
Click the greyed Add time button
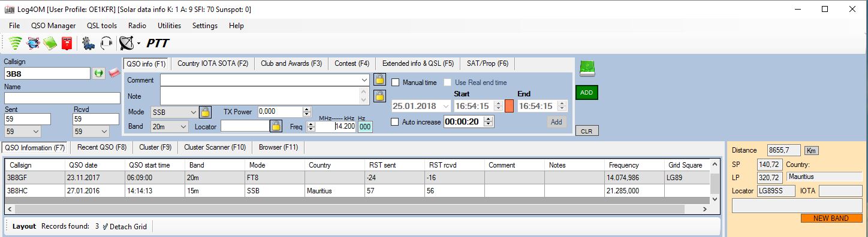tap(556, 121)
